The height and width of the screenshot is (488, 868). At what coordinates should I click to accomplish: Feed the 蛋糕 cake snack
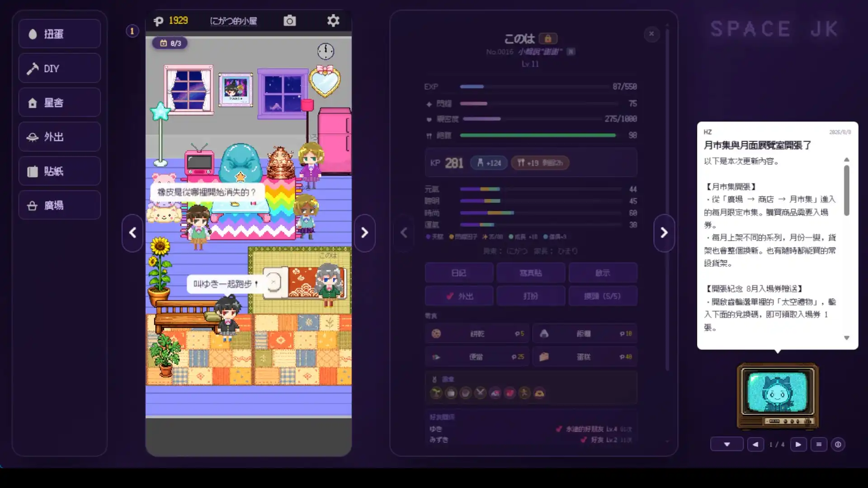[585, 357]
